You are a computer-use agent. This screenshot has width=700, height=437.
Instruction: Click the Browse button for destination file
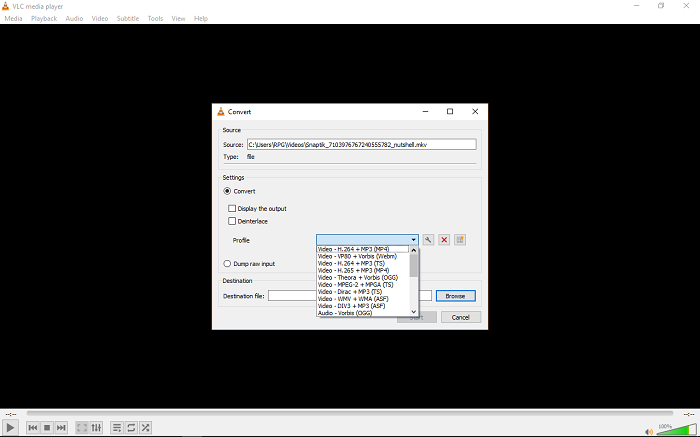455,296
